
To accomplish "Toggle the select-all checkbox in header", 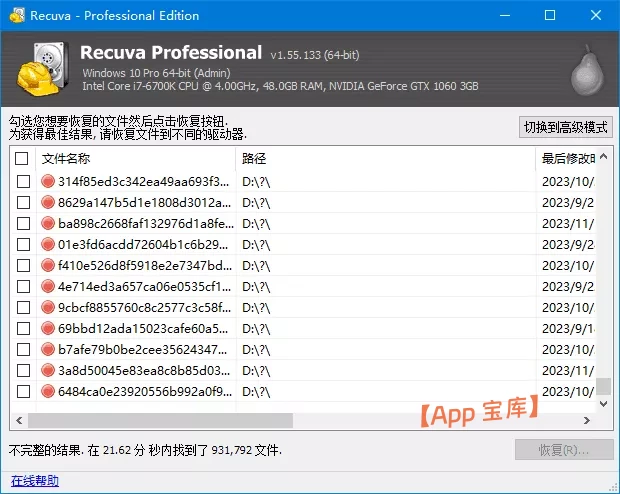I will [x=21, y=158].
